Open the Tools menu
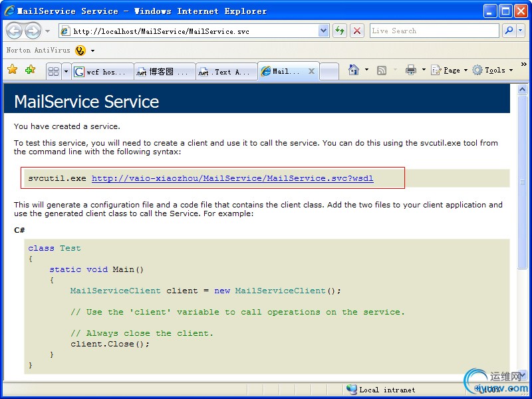Screen dimensions: 532x399 (493, 70)
